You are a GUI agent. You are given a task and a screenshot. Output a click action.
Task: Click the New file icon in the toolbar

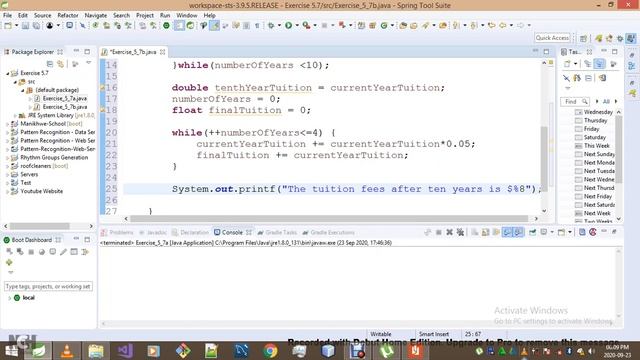(x=8, y=26)
